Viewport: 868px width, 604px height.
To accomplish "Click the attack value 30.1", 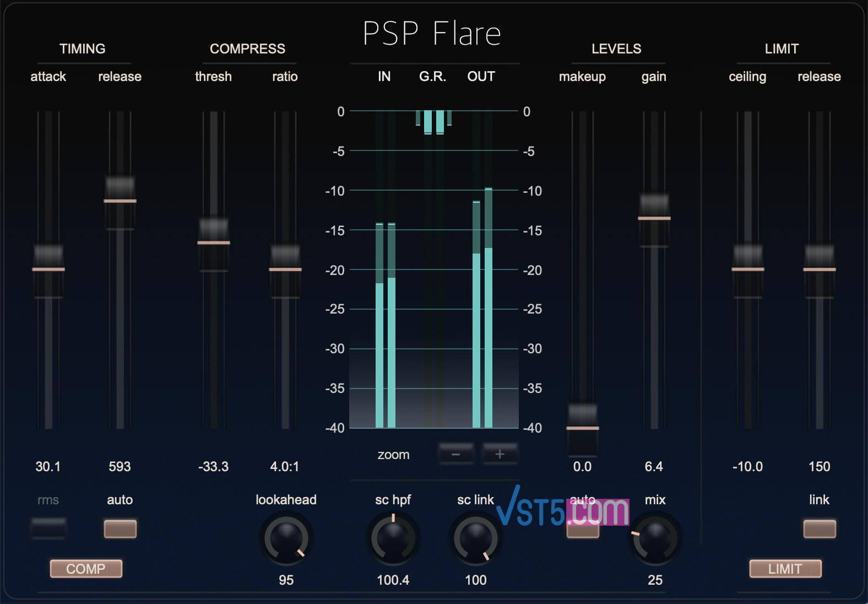I will [48, 467].
